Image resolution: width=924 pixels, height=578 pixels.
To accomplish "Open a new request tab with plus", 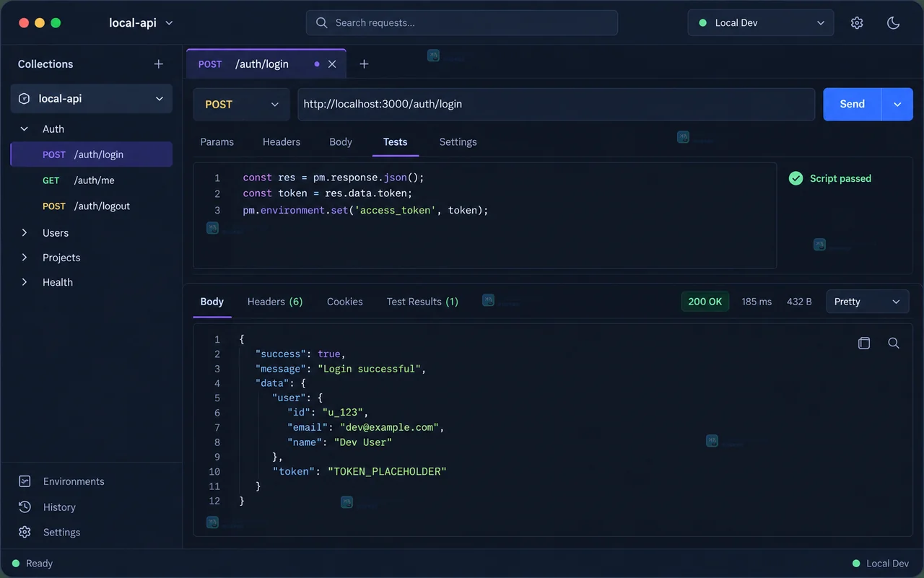I will point(364,64).
